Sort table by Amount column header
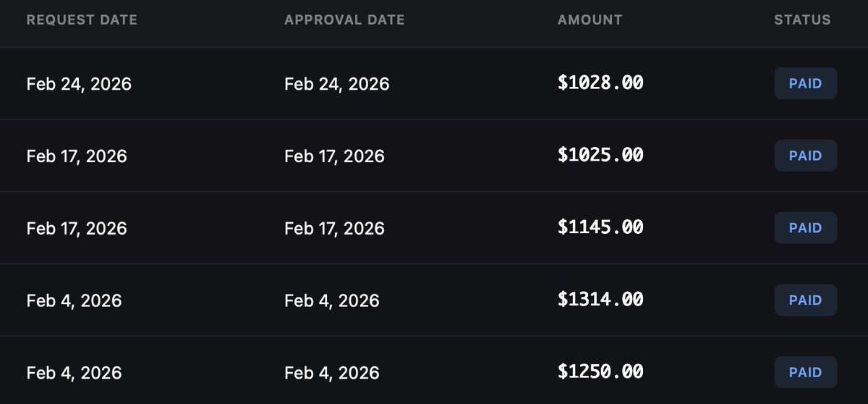 pyautogui.click(x=590, y=20)
